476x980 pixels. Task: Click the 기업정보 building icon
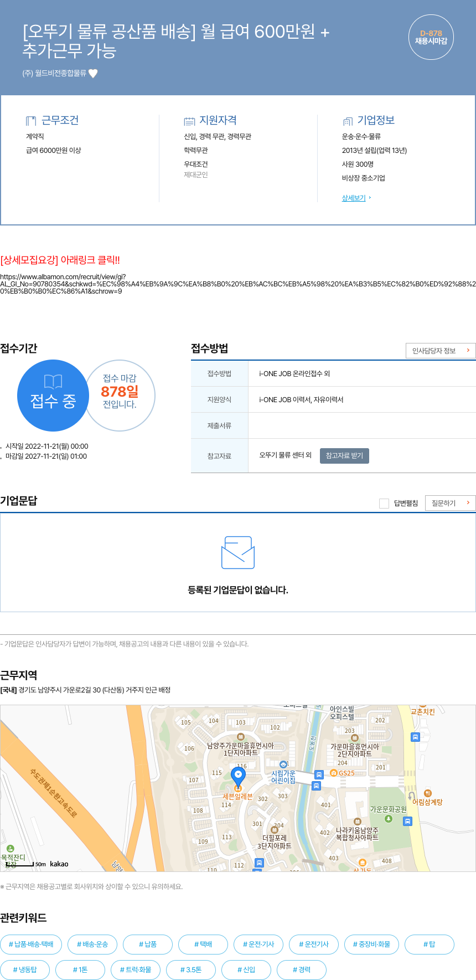(348, 121)
